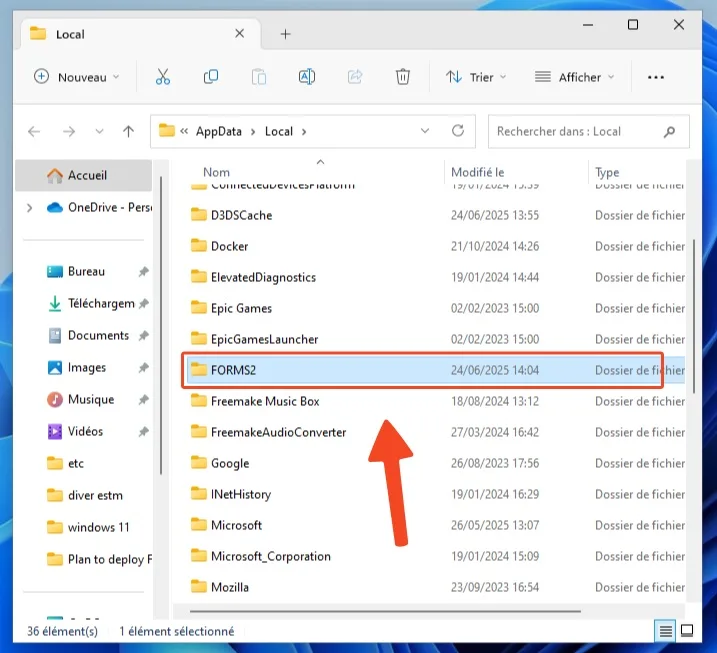Image resolution: width=717 pixels, height=653 pixels.
Task: Open the Afficher view menu
Action: click(x=574, y=77)
